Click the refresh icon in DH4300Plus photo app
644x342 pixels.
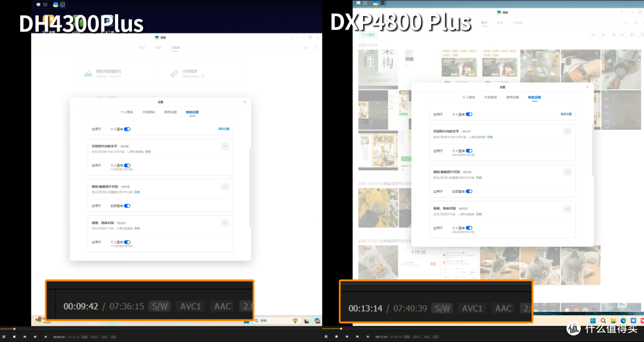tap(315, 48)
